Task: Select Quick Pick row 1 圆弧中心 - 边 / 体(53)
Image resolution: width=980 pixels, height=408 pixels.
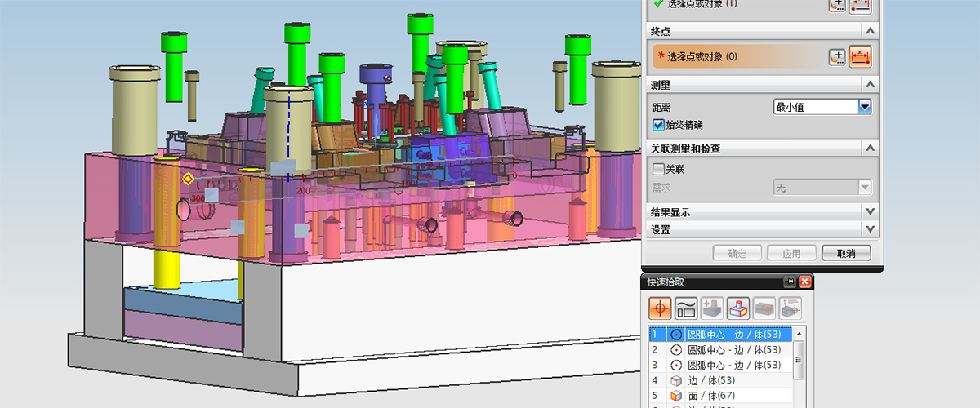Action: 720,334
